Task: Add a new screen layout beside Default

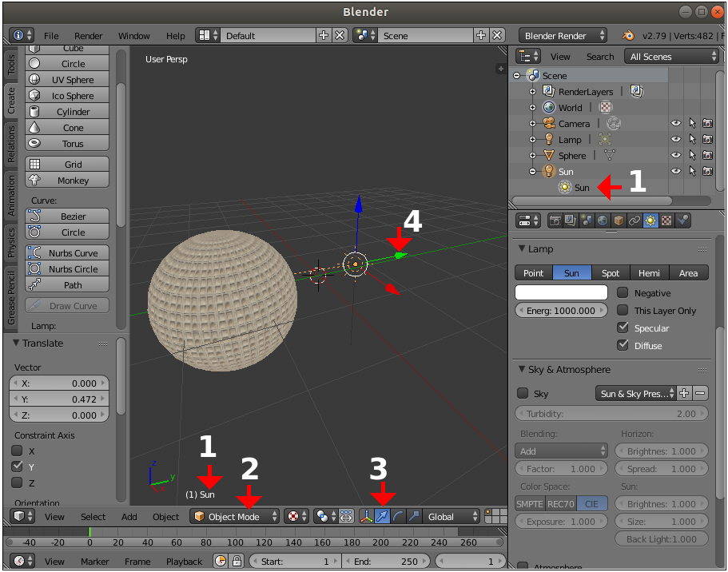Action: pos(324,35)
